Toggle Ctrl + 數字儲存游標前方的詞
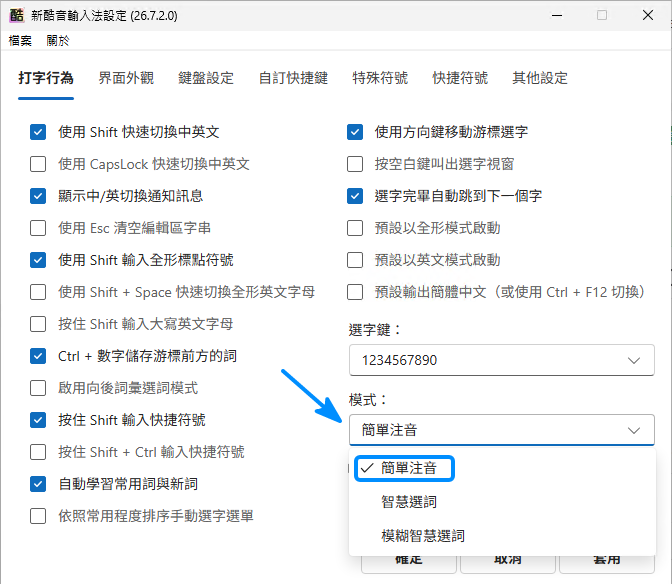This screenshot has height=584, width=672. pyautogui.click(x=38, y=356)
